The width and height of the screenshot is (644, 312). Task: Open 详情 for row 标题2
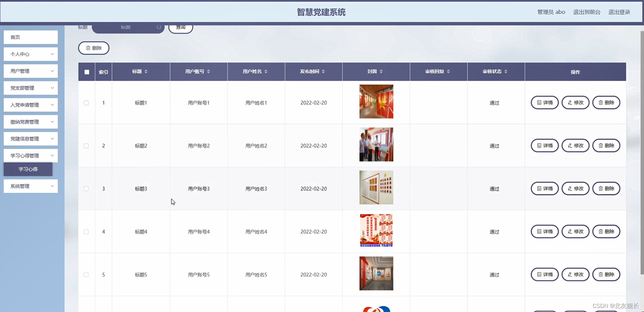(x=545, y=145)
